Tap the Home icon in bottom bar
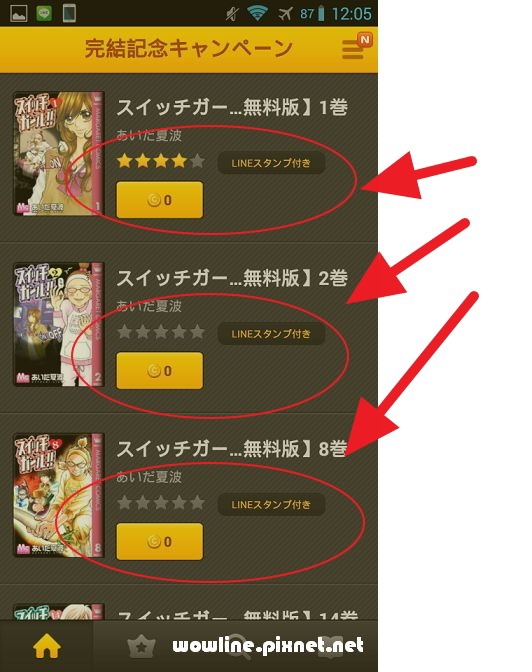The image size is (532, 672). click(x=46, y=645)
